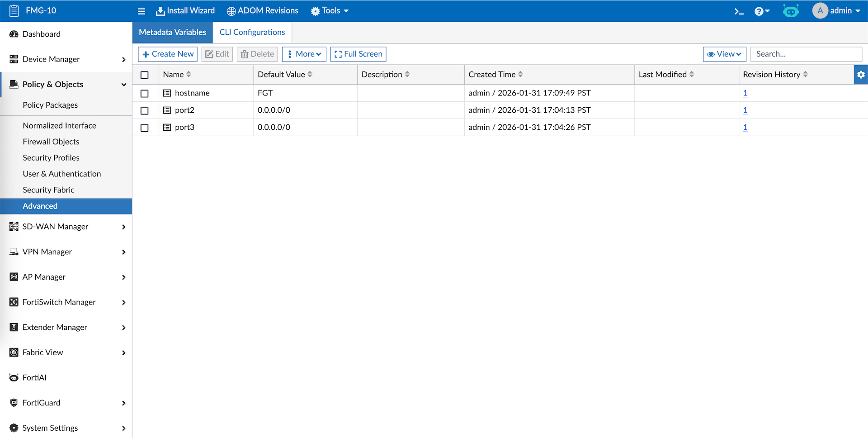Screen dimensions: 868x438
Task: Open the More dropdown menu
Action: 304,54
